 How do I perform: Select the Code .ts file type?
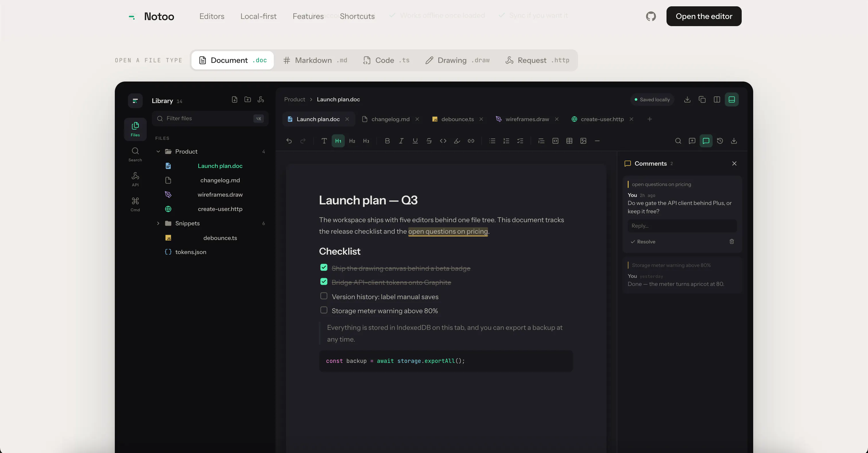[x=386, y=60]
